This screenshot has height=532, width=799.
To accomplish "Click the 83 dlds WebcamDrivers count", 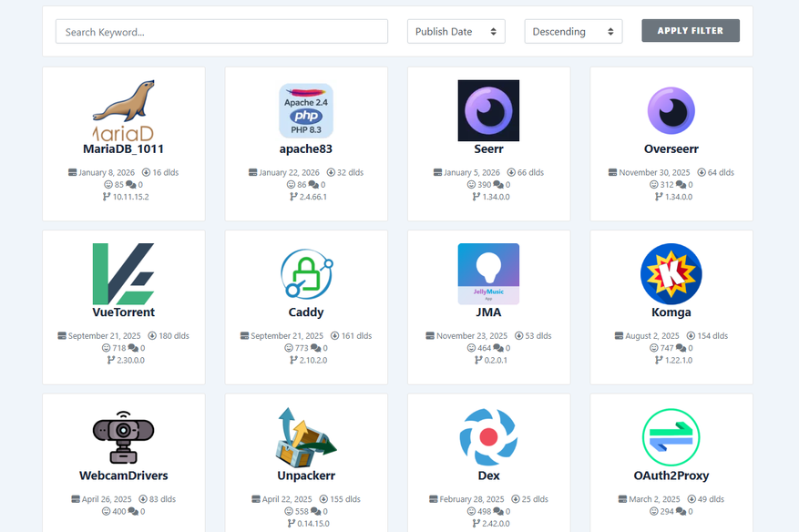I will tap(162, 499).
